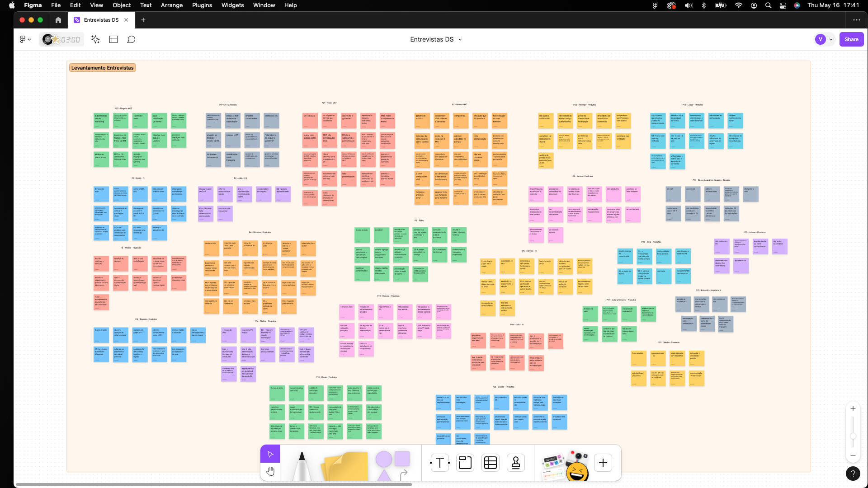Open the Plugins menu

(x=202, y=5)
